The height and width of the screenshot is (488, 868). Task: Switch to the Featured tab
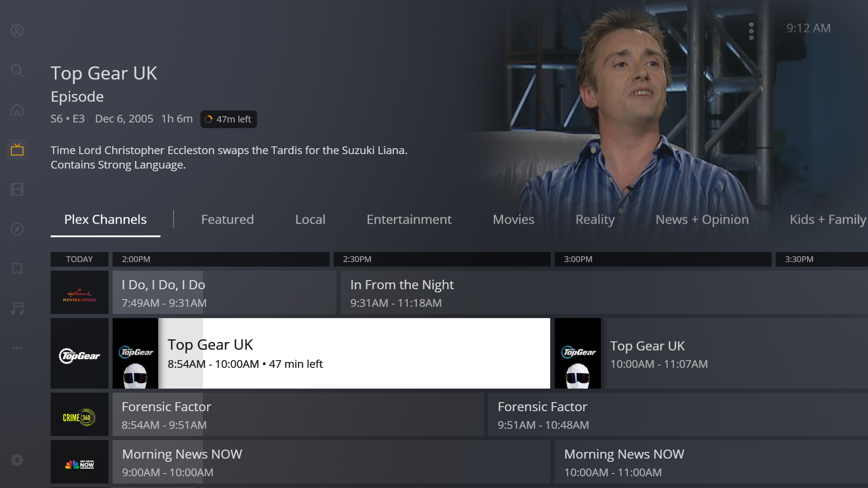227,219
